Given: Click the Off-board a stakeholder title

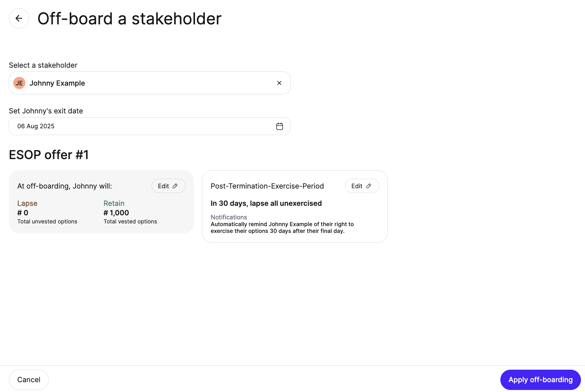Looking at the screenshot, I should [x=129, y=18].
